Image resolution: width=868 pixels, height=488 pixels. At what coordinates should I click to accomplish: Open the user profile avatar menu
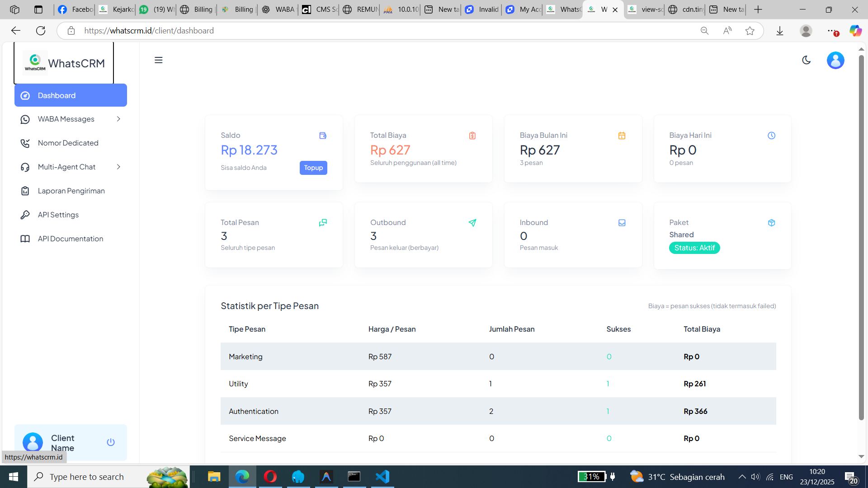click(835, 60)
